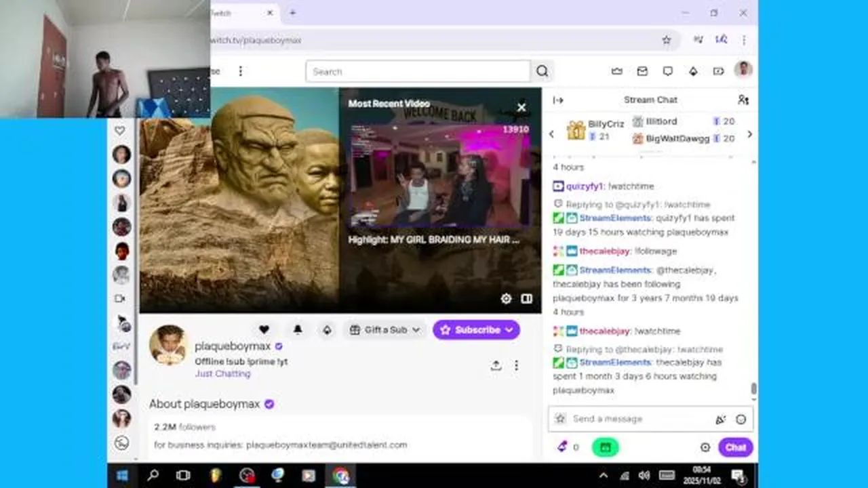Click the share icon under the player
The image size is (868, 488).
pyautogui.click(x=496, y=365)
